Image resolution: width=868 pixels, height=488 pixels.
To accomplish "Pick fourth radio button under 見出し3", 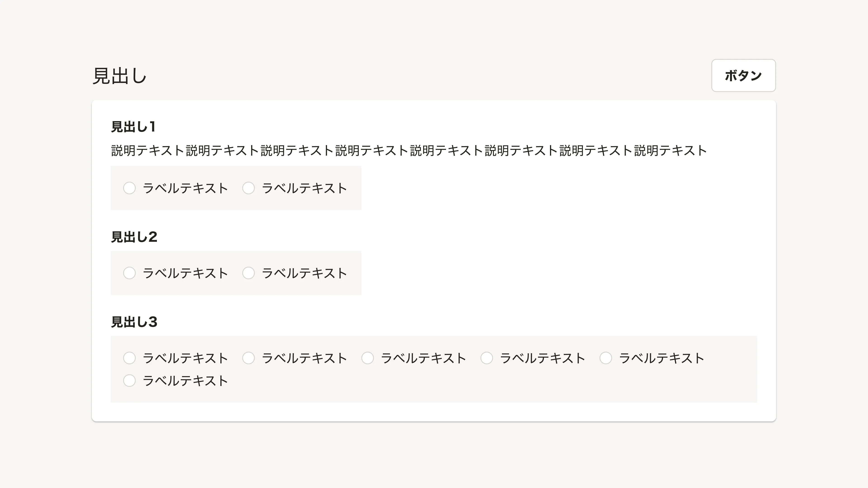I will click(487, 358).
